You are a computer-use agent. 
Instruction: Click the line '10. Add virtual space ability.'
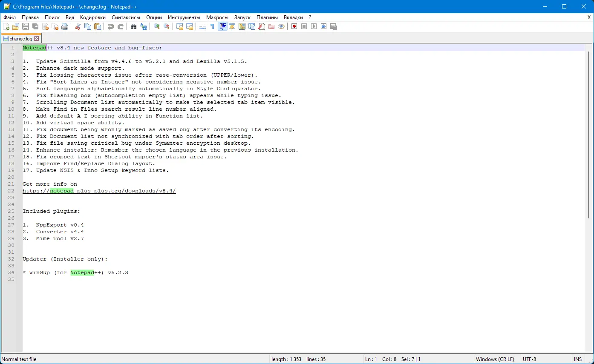74,123
